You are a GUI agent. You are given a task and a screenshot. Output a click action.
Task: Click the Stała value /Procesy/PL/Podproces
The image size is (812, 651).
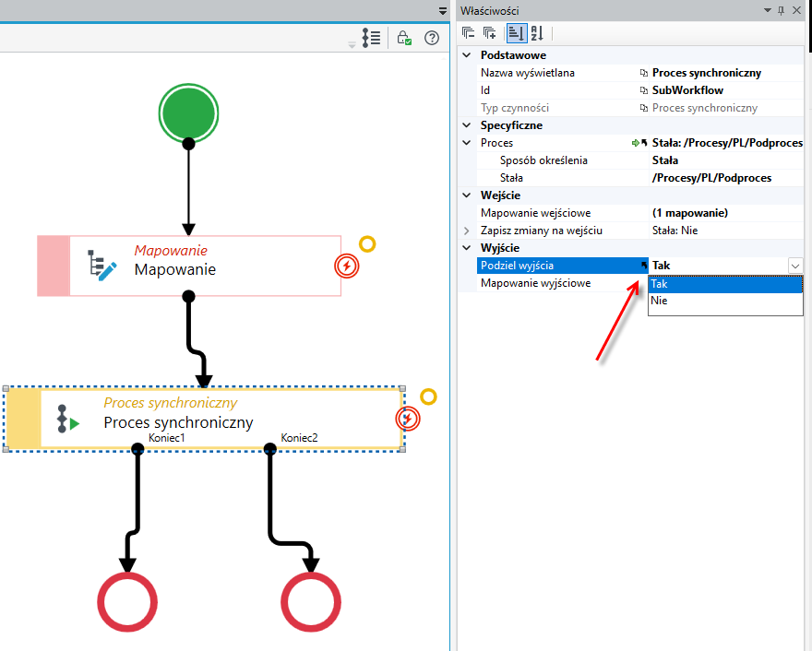click(711, 178)
